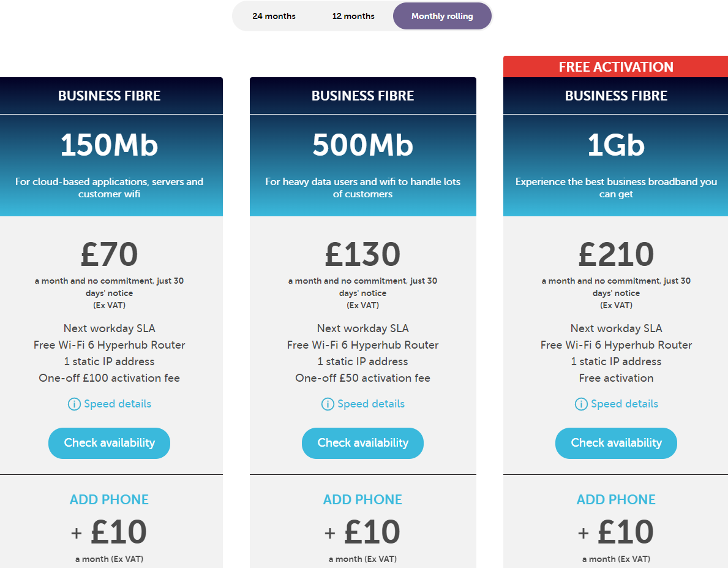Click the info icon in the 150Mb plan

tap(74, 404)
